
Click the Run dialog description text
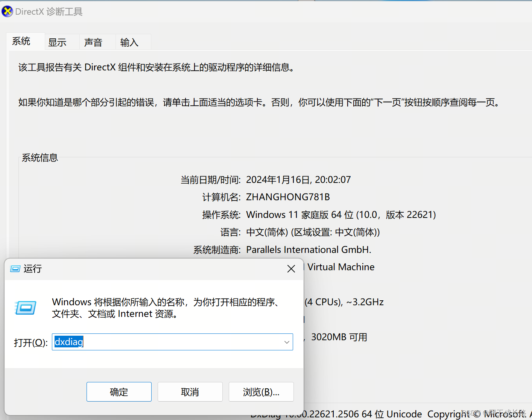click(166, 308)
